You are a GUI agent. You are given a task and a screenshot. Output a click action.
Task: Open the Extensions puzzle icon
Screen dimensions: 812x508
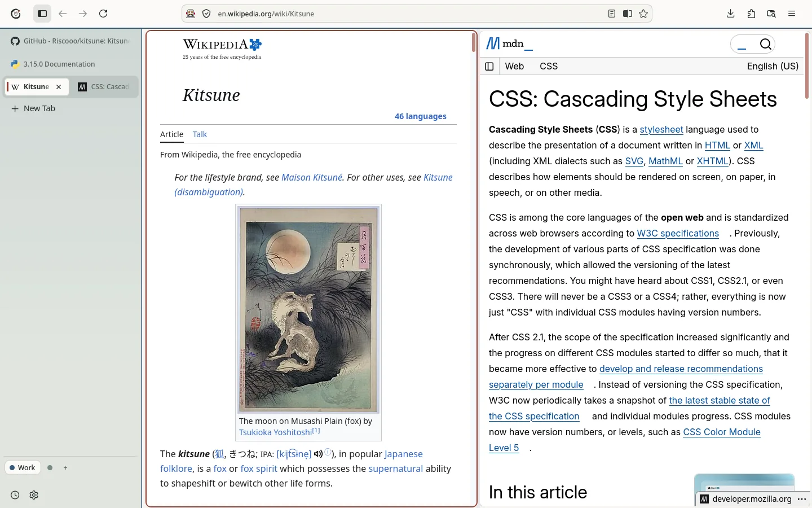751,14
